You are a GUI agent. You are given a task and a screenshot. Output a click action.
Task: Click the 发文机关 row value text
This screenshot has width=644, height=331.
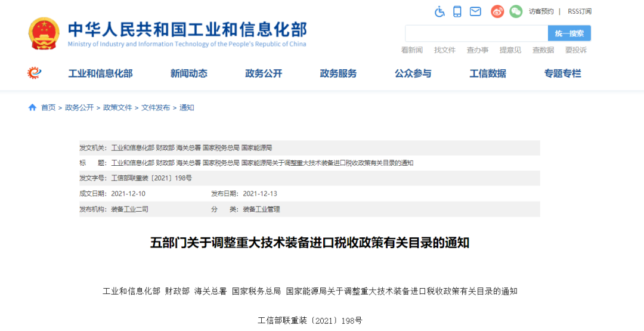191,148
